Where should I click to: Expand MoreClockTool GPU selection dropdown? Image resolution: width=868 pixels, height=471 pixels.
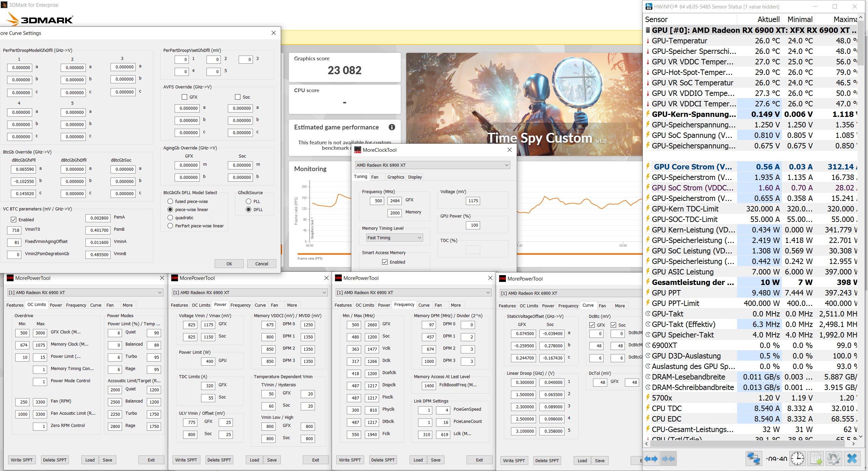coord(432,165)
